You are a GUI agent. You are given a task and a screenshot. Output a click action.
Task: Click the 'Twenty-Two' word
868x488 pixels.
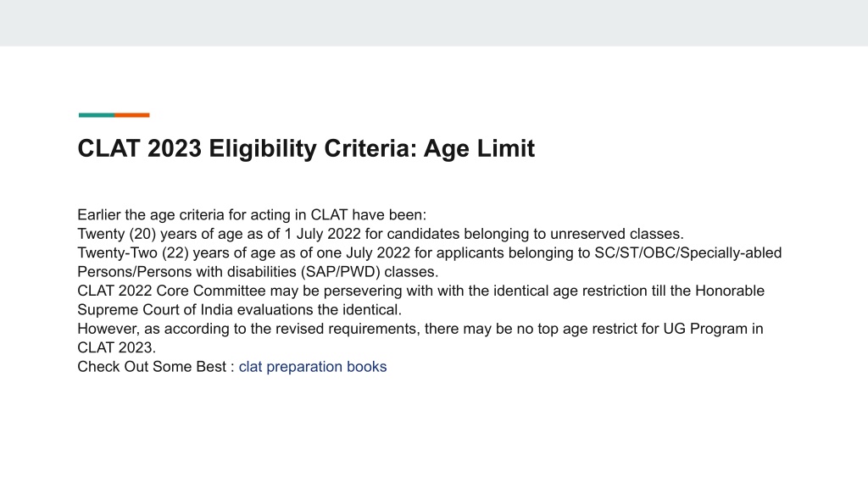(117, 252)
